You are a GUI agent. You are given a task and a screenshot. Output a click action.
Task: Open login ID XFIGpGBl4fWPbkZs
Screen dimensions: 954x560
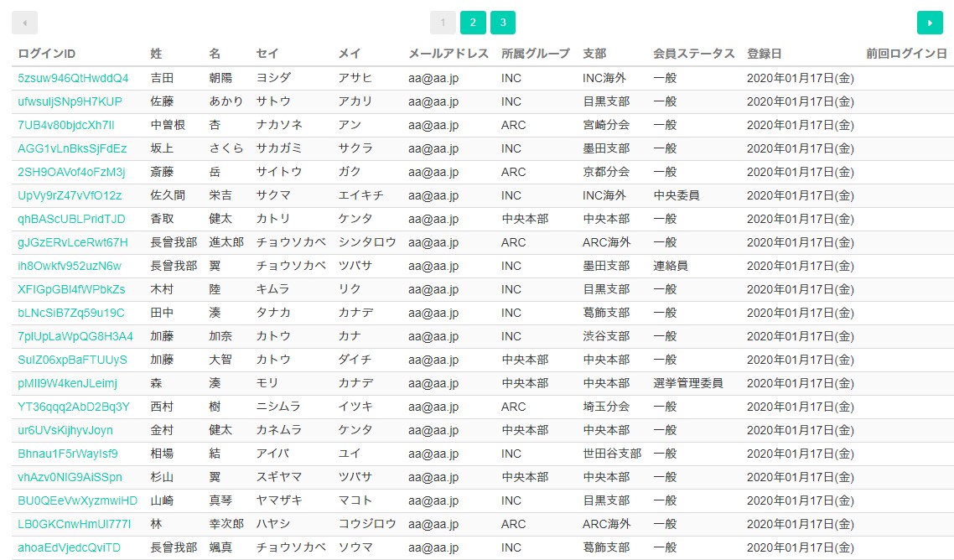point(71,289)
